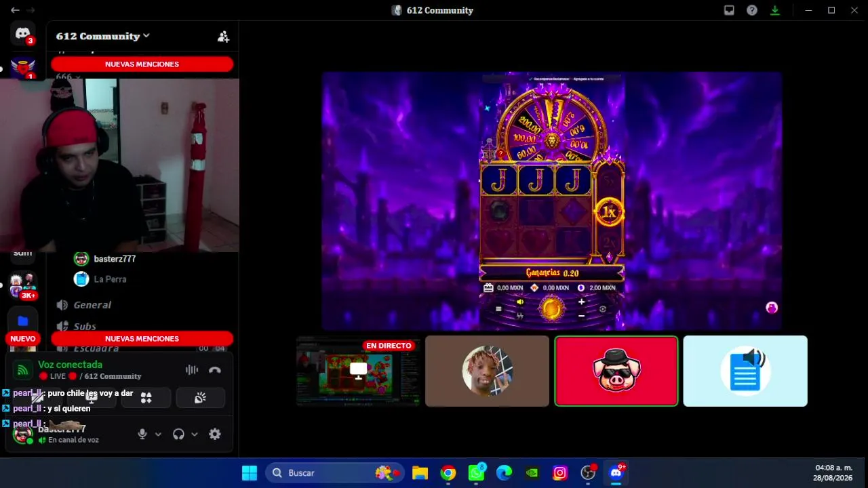868x488 pixels.
Task: Increase the bet with the plus icon
Action: [581, 302]
